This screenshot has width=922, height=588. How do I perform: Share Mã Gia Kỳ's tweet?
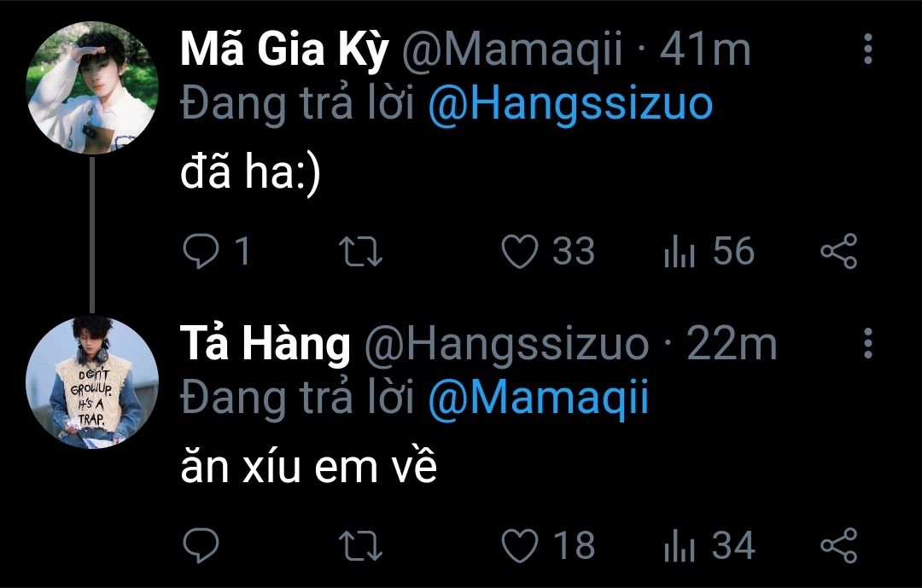tap(838, 252)
